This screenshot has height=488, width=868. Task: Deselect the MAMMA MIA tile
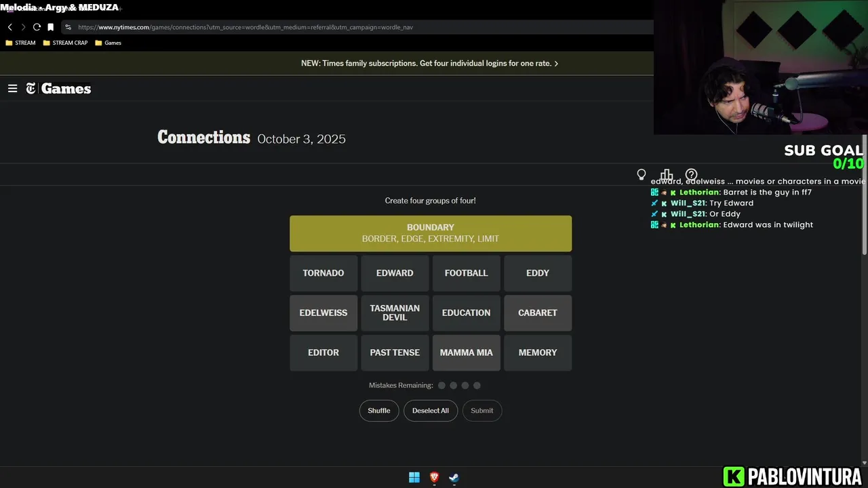point(467,352)
